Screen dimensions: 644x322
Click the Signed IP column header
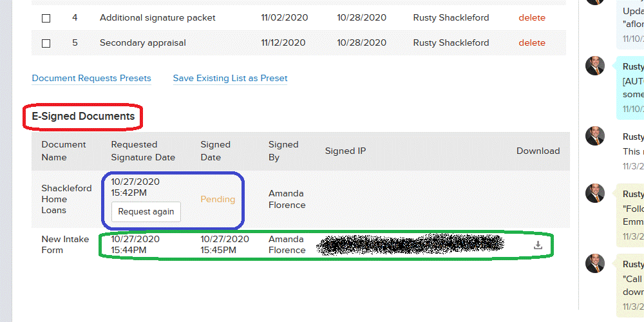click(x=345, y=151)
